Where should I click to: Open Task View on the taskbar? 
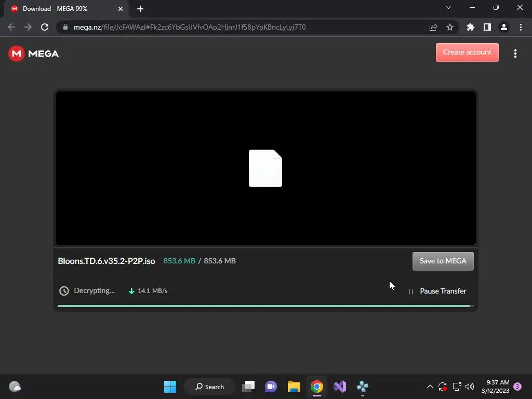248,387
